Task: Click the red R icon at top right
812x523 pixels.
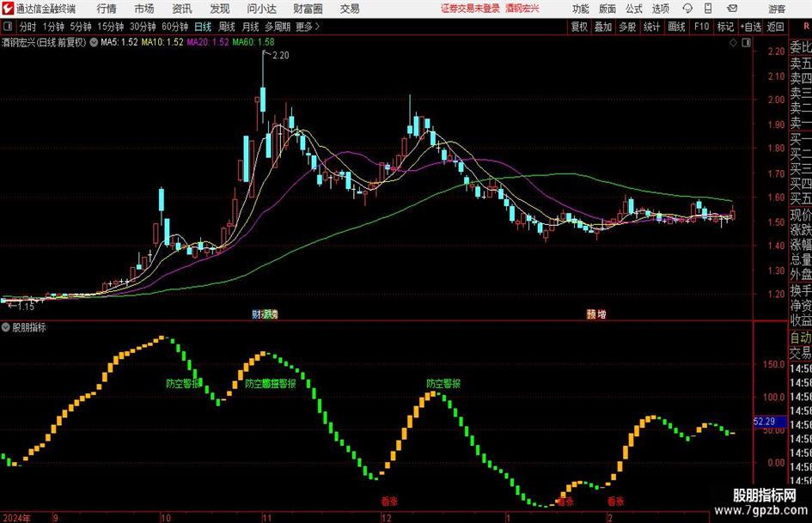Action: tap(806, 27)
